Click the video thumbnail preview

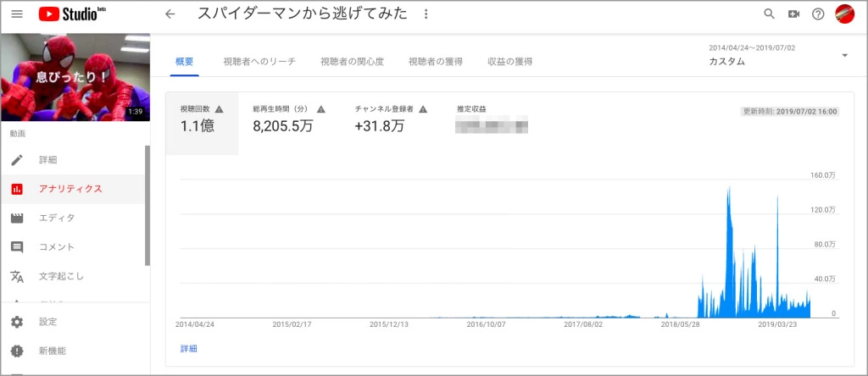click(75, 78)
